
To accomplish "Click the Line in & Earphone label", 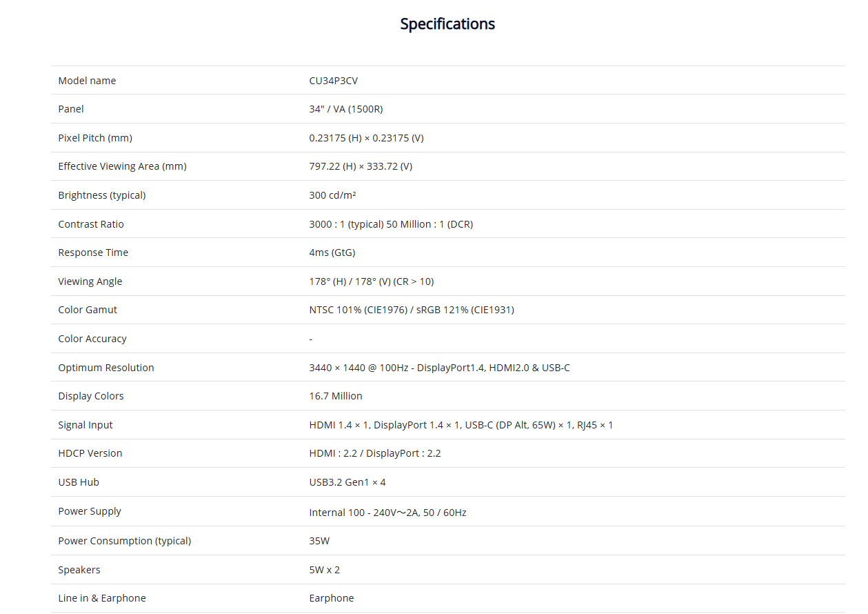I will [102, 598].
